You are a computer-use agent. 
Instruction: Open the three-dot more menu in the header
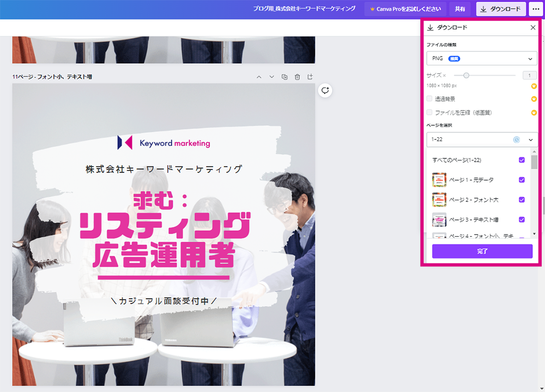[x=536, y=9]
